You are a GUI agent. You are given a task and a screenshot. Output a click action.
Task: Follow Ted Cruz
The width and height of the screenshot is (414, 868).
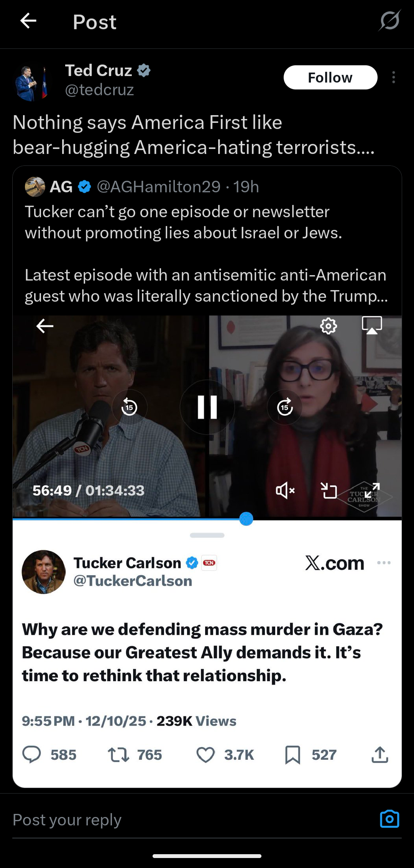tap(330, 78)
